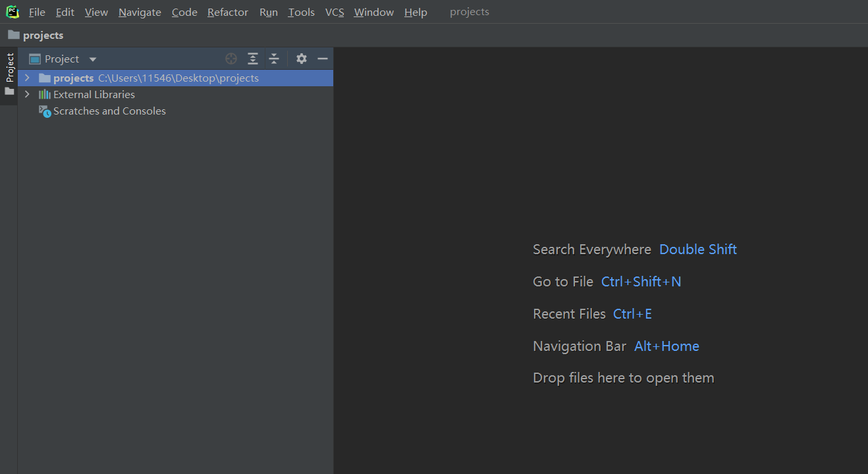The height and width of the screenshot is (474, 868).
Task: Open the Refactor menu
Action: pos(228,12)
